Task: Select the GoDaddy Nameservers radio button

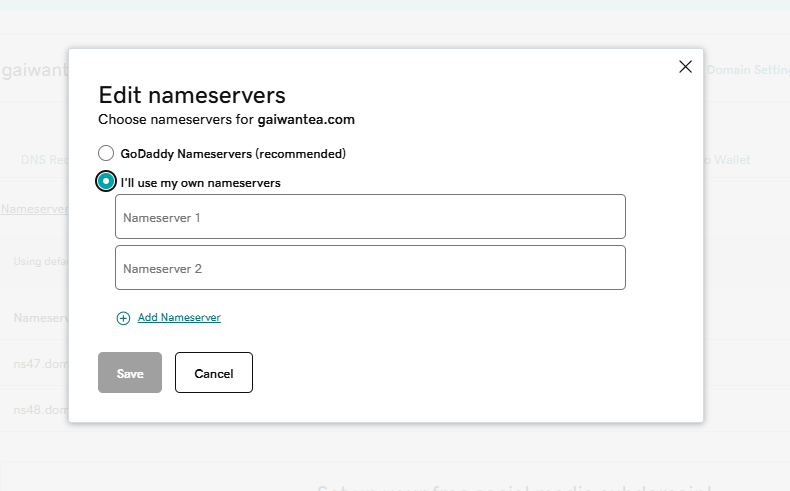Action: coord(106,154)
